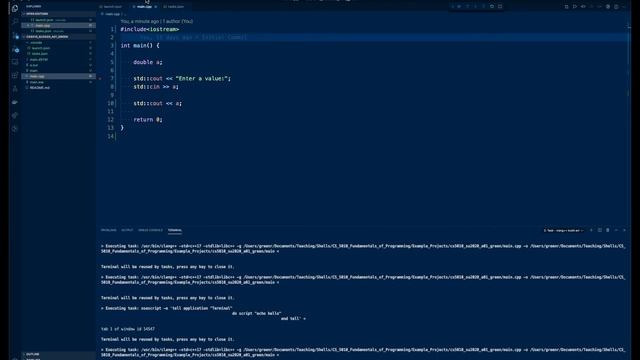Select the main.cpp editor tab
Screen dimensions: 640x360
pyautogui.click(x=144, y=7)
